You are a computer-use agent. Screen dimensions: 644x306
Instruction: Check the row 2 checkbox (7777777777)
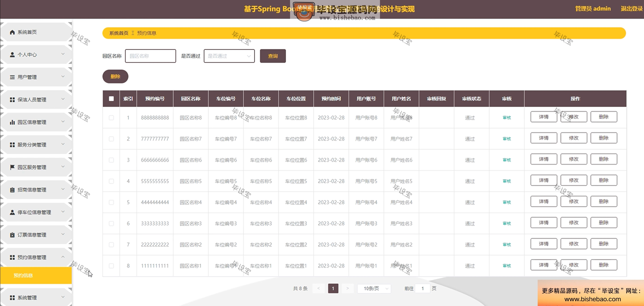point(111,139)
